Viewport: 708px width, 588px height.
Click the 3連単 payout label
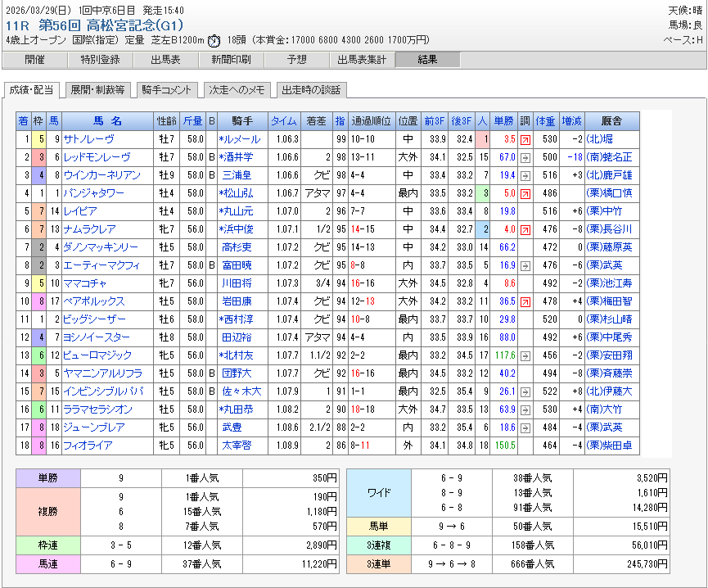coord(379,564)
